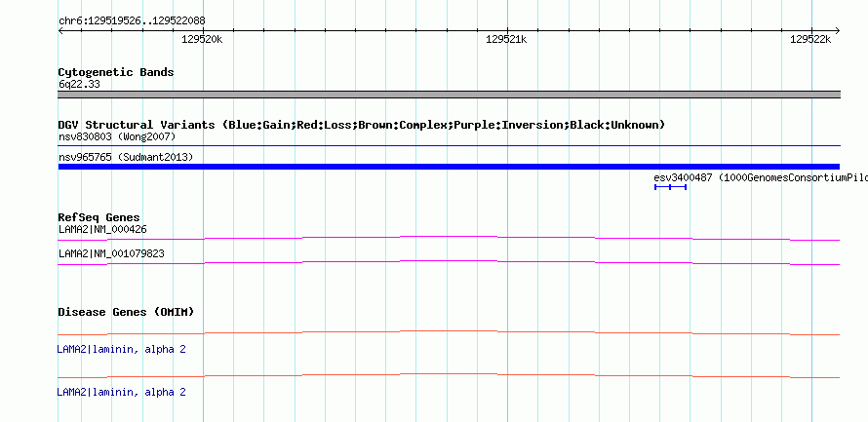This screenshot has width=868, height=422.
Task: Click the small blue esv3400487 variant glyph
Action: point(670,187)
